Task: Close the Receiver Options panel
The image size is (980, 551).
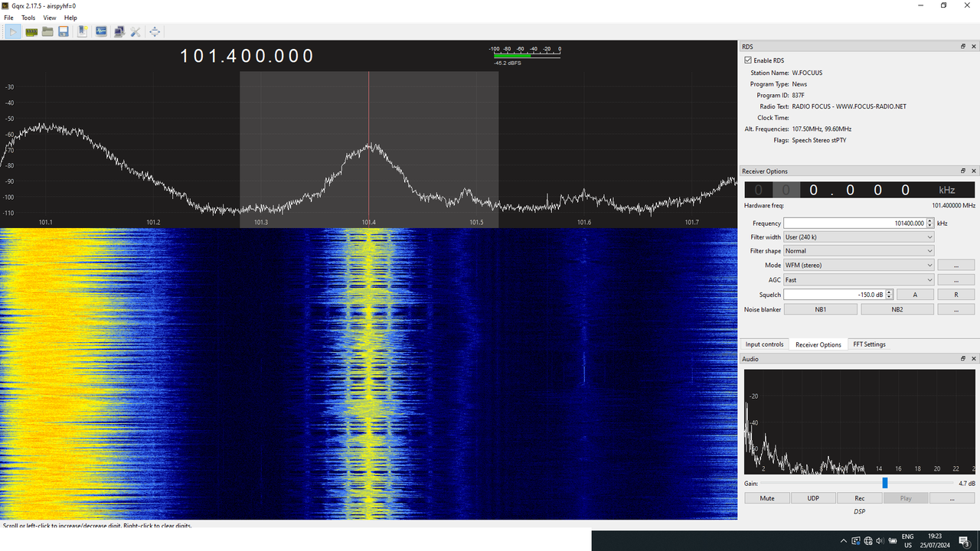Action: (x=974, y=171)
